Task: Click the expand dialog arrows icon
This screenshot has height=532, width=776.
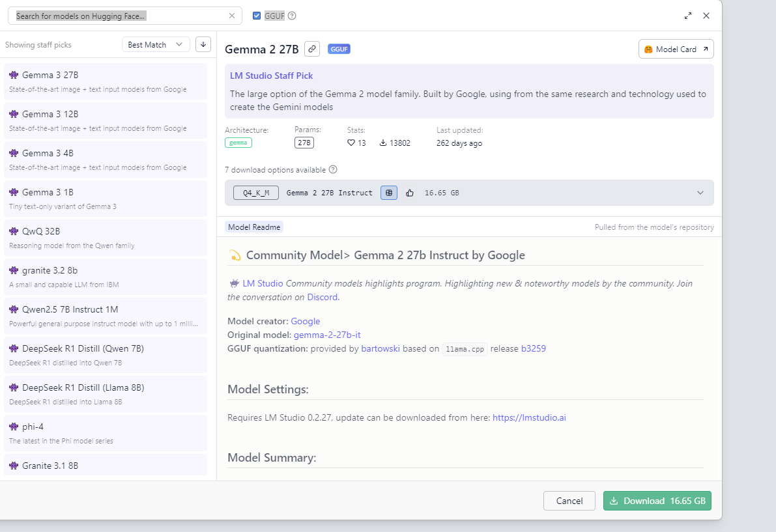Action: 688,16
